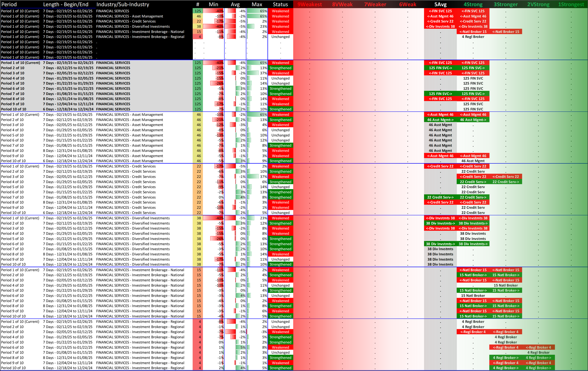Click the 1Strongest column header

pyautogui.click(x=571, y=4)
